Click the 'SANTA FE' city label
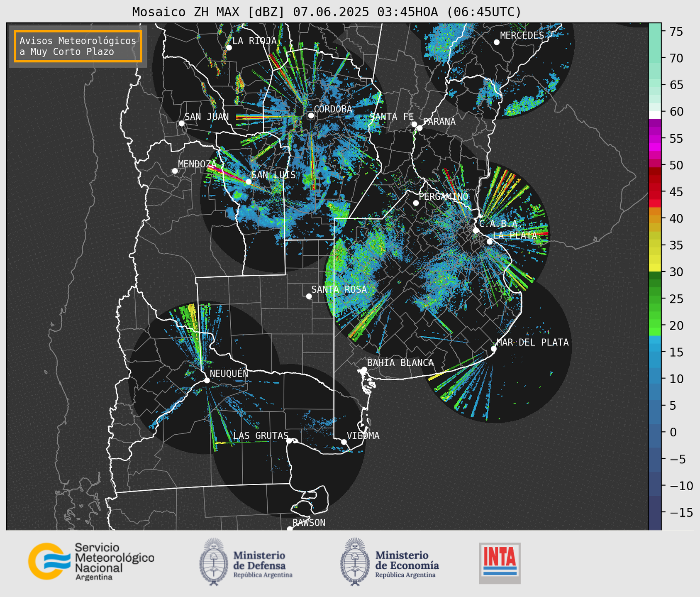This screenshot has width=700, height=597. point(392,117)
